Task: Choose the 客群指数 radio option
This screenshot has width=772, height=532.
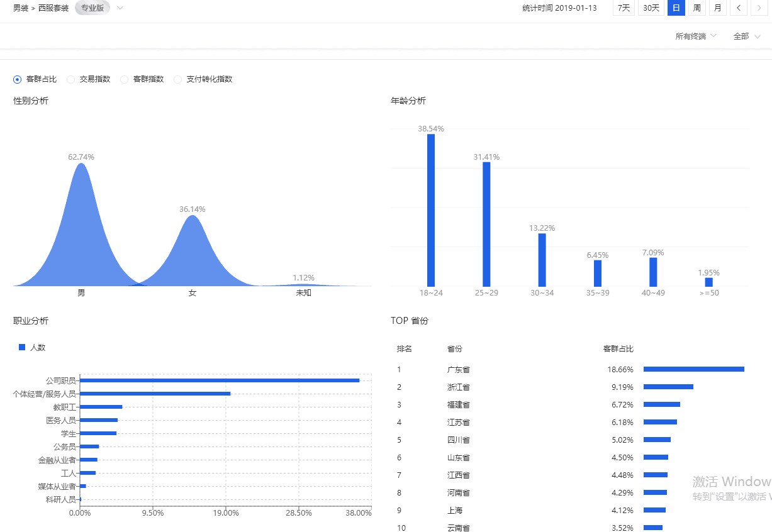Action: pos(125,79)
